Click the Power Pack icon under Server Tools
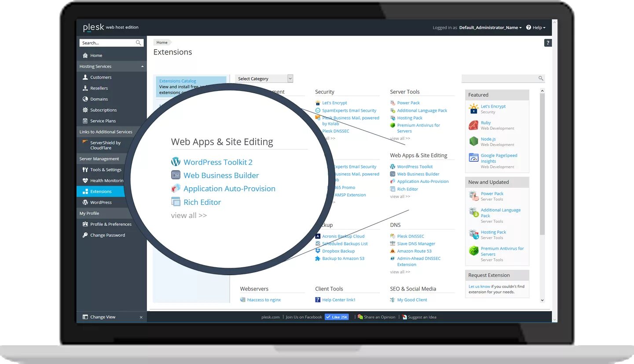The width and height of the screenshot is (634, 364). pyautogui.click(x=393, y=103)
